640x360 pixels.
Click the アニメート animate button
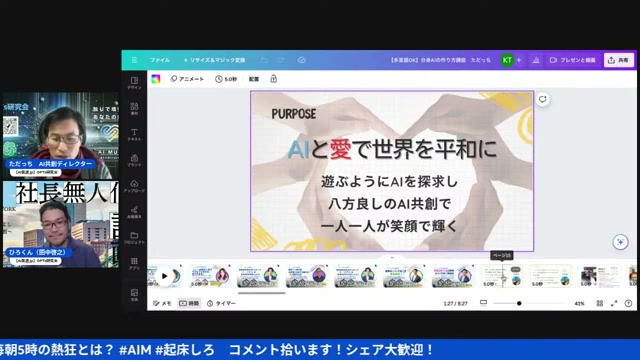[187, 79]
